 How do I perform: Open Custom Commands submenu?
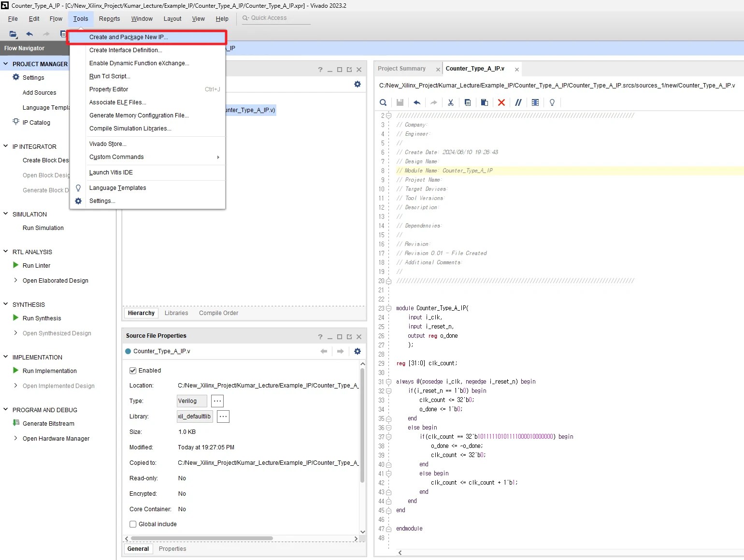[148, 157]
